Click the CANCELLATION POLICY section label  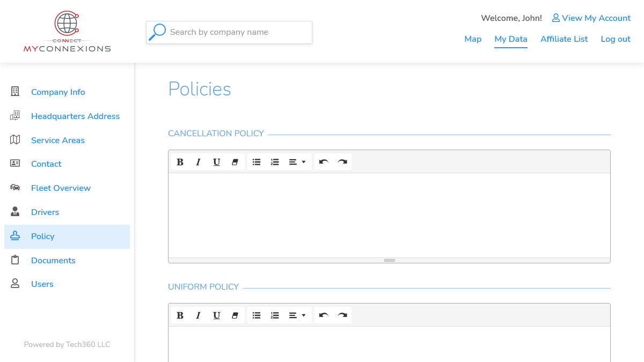pyautogui.click(x=216, y=134)
